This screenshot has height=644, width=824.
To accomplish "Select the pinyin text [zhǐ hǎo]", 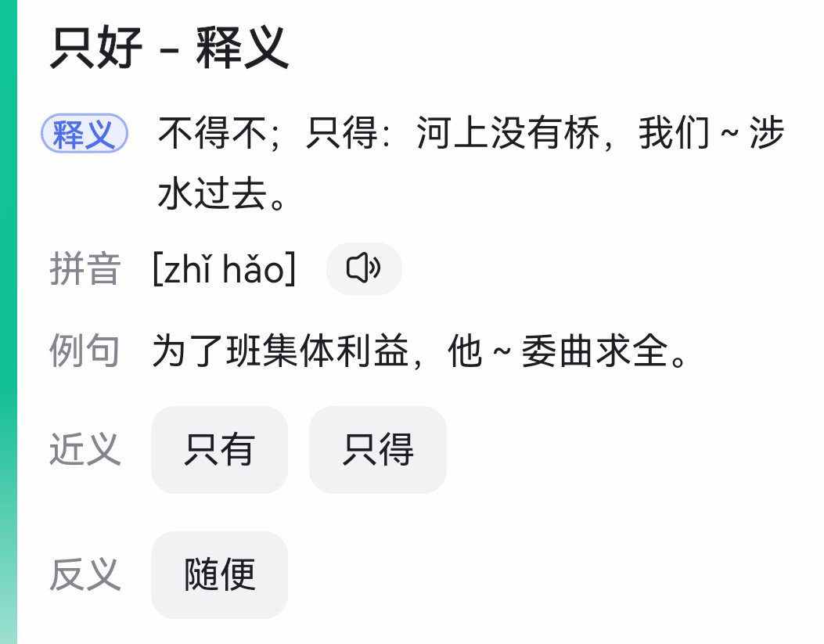I will tap(225, 270).
